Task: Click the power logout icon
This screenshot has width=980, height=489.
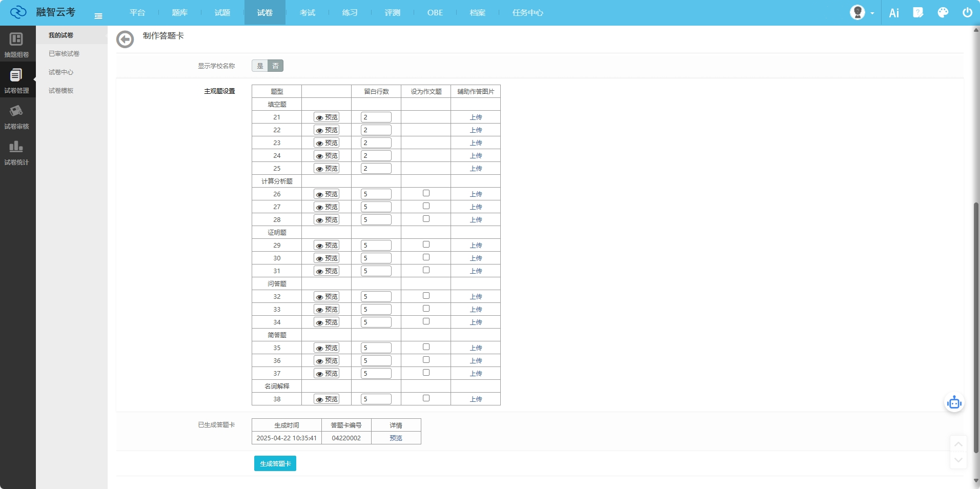Action: [967, 13]
